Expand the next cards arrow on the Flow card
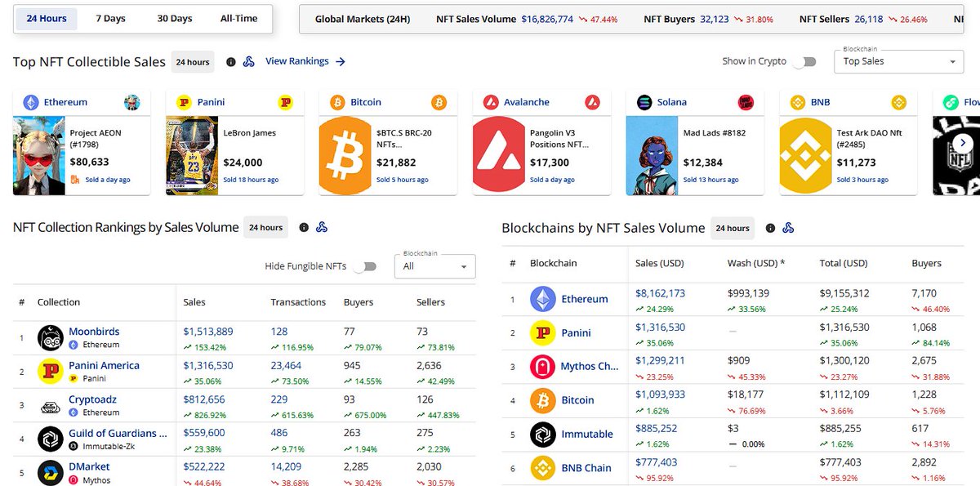 [x=962, y=140]
